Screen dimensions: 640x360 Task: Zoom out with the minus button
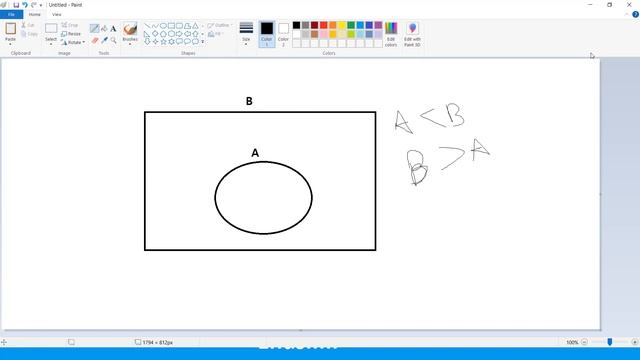(x=584, y=342)
